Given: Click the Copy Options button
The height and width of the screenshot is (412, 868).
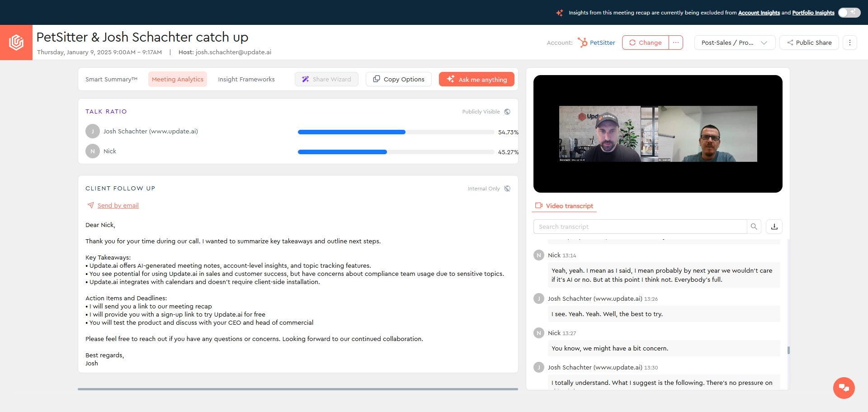Looking at the screenshot, I should click(399, 79).
